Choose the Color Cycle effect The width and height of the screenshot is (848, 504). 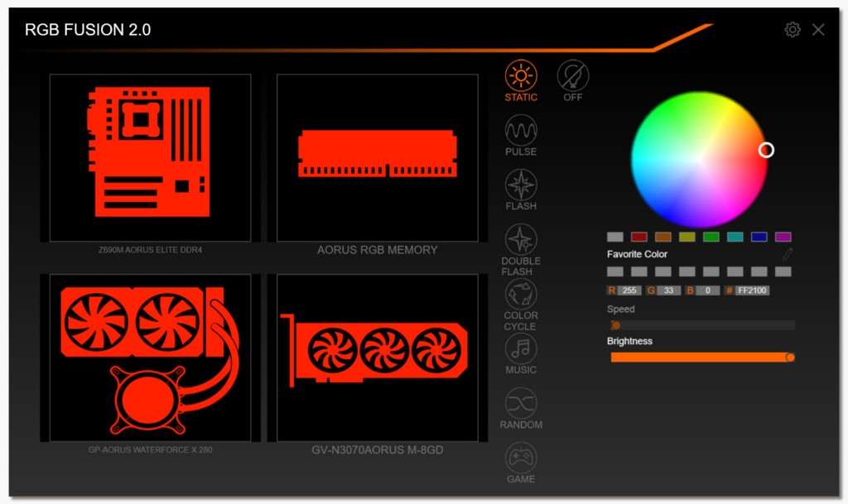coord(521,294)
